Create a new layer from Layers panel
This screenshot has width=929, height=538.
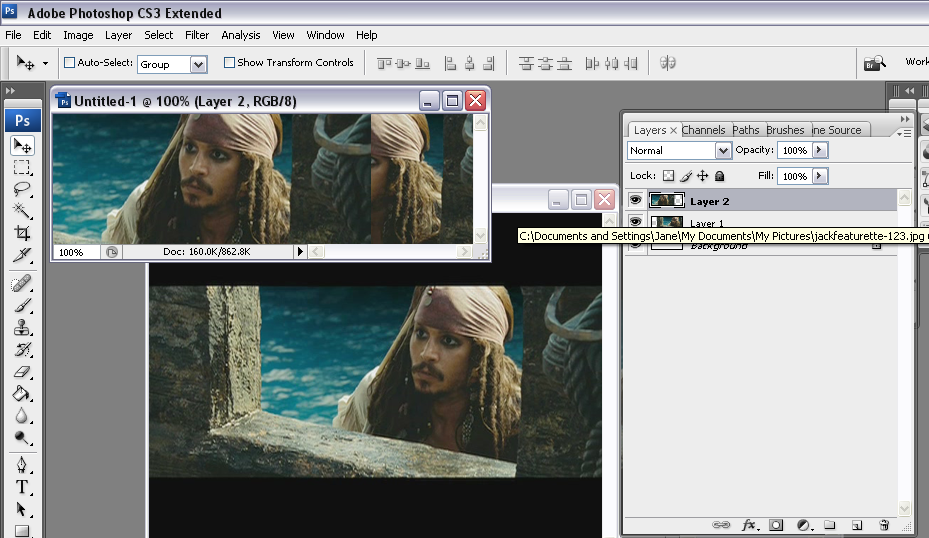coord(856,525)
